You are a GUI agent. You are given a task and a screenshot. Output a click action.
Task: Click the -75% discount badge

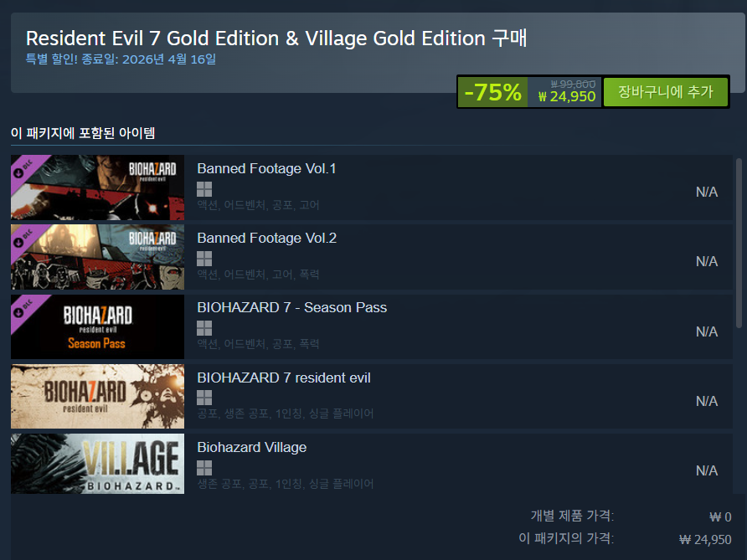coord(492,92)
